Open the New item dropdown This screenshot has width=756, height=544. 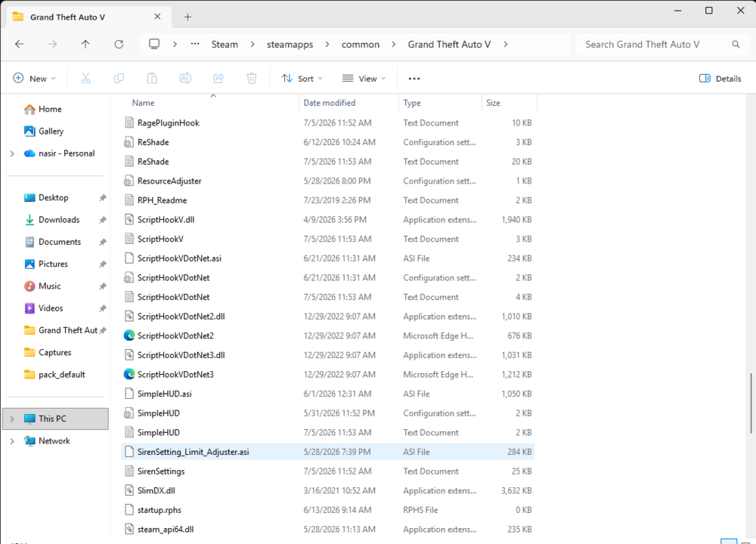[x=34, y=79]
